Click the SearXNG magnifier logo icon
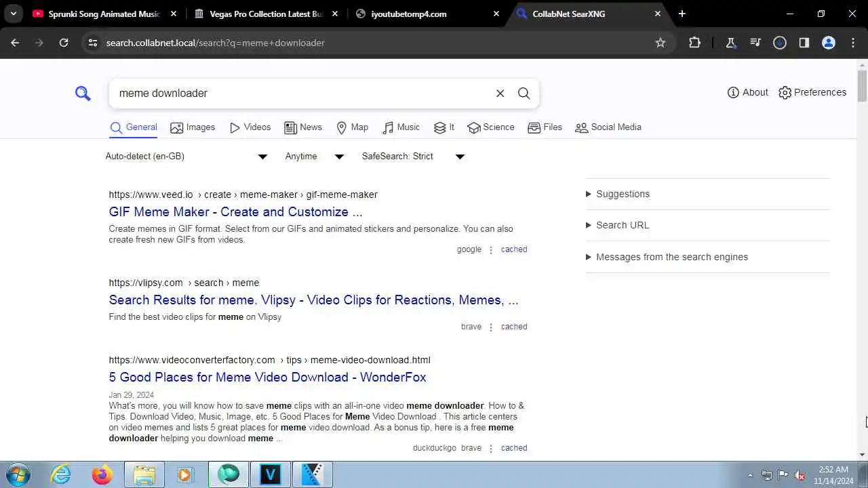 (x=83, y=93)
